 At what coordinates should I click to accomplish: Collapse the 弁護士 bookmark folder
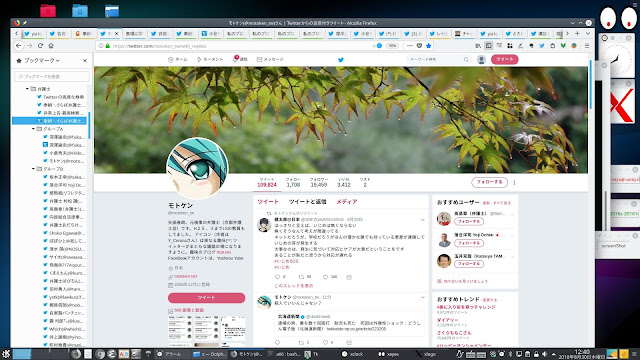(x=27, y=89)
